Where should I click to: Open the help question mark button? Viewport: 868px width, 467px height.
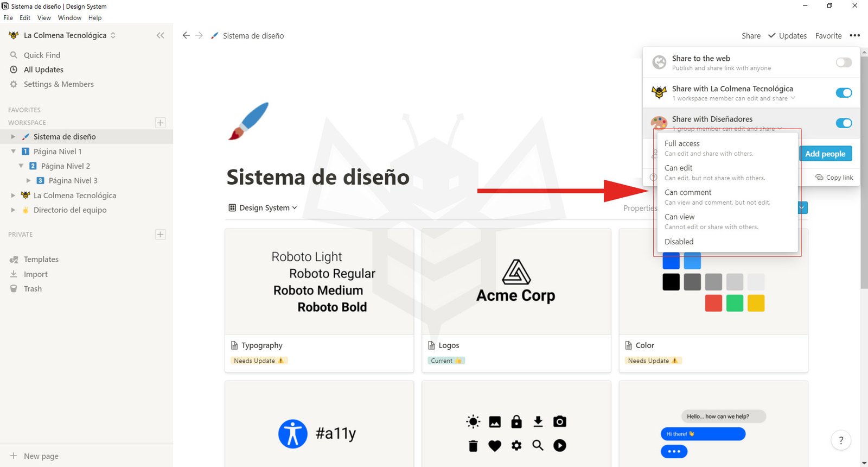click(x=841, y=440)
